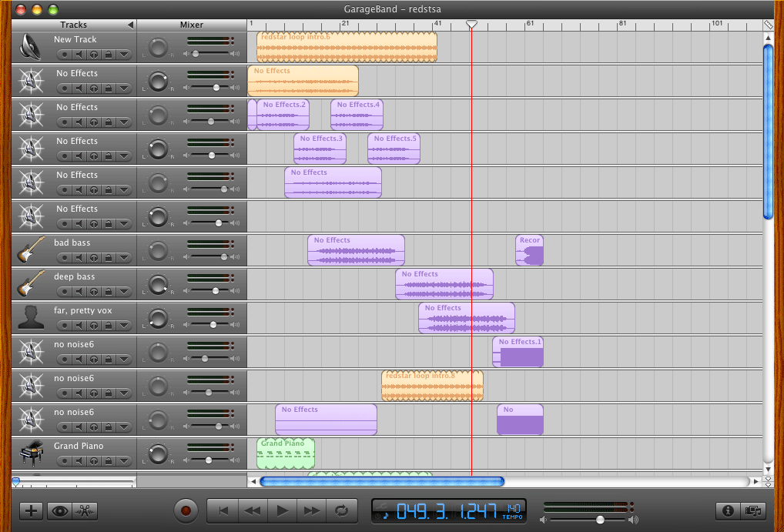The image size is (784, 532).
Task: Open Track Info with the i button
Action: 728,510
